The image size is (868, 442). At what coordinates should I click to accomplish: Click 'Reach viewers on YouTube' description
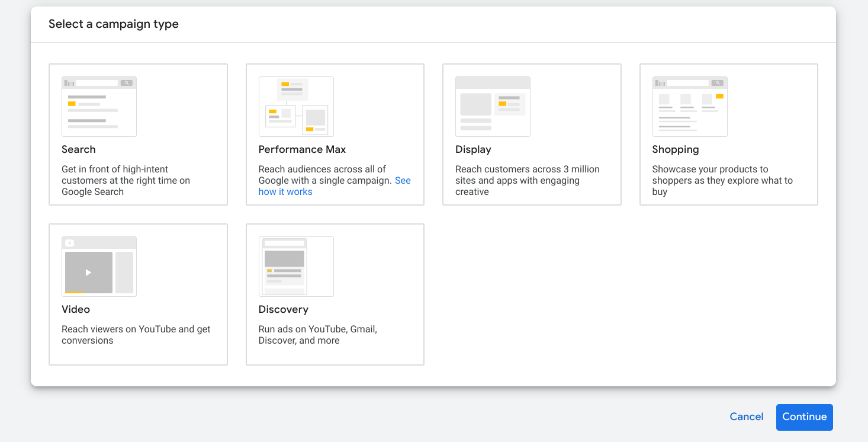point(136,335)
